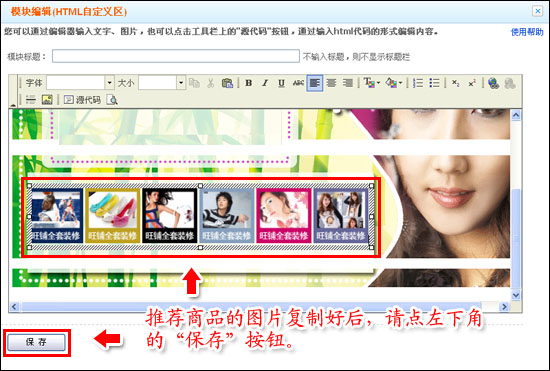Image resolution: width=550 pixels, height=371 pixels.
Task: Toggle subscript formatting
Action: [455, 83]
